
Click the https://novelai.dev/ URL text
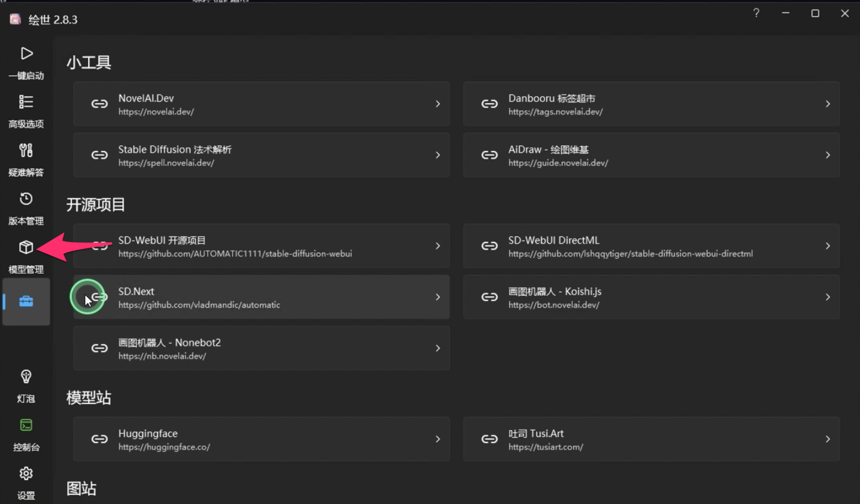tap(156, 112)
